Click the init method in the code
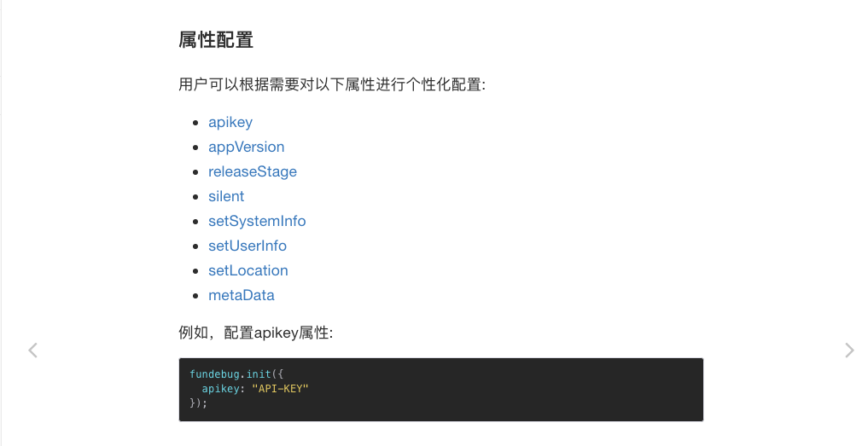The height and width of the screenshot is (446, 868). coord(259,374)
